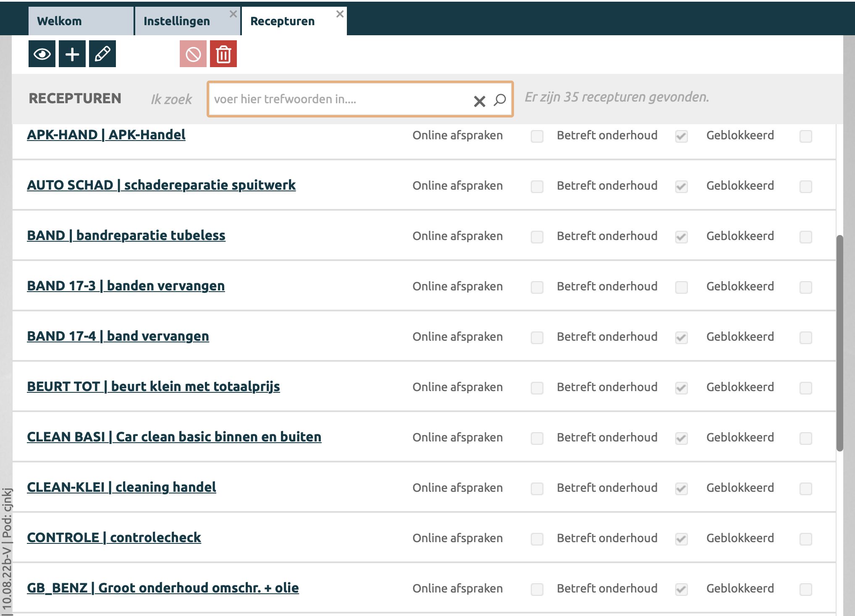The image size is (855, 616).
Task: Click the eye view icon
Action: (42, 54)
